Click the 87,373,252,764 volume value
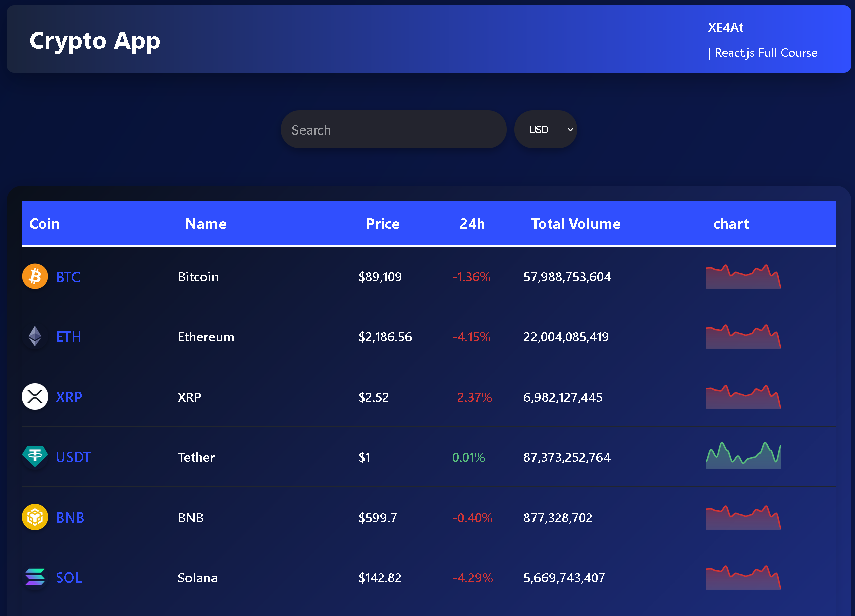The image size is (855, 616). click(567, 457)
